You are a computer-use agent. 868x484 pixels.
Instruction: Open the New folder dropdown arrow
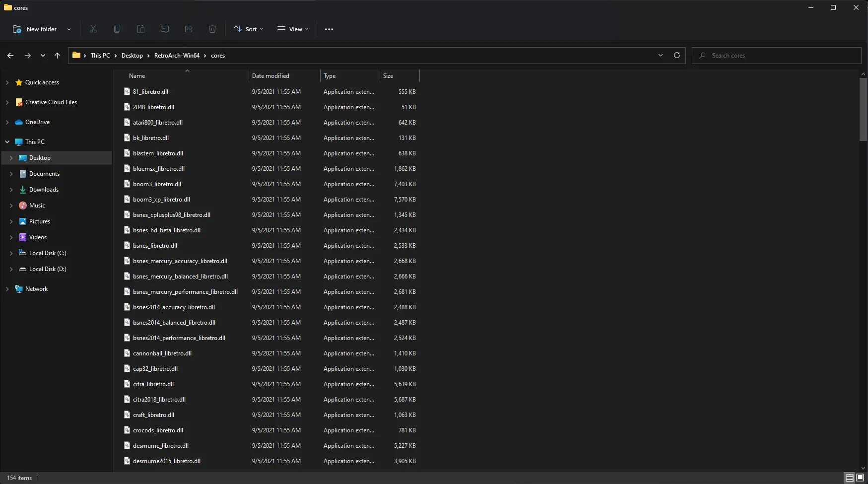click(69, 29)
